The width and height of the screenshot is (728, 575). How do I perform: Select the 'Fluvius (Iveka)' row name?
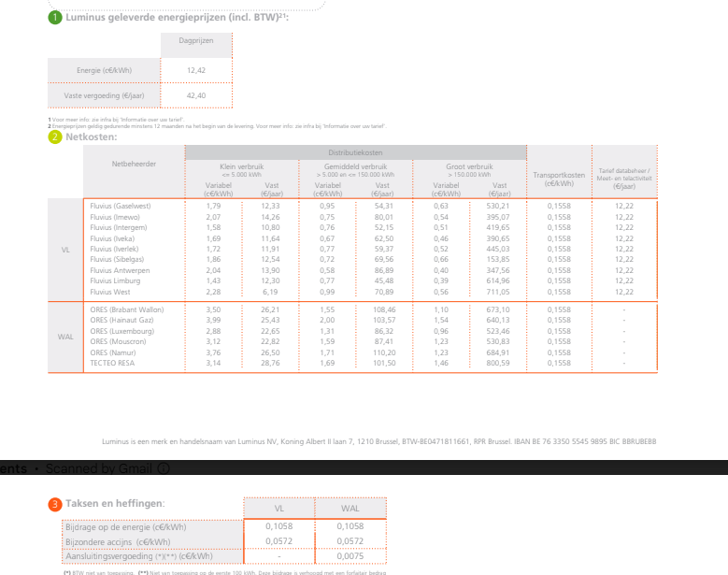[112, 238]
